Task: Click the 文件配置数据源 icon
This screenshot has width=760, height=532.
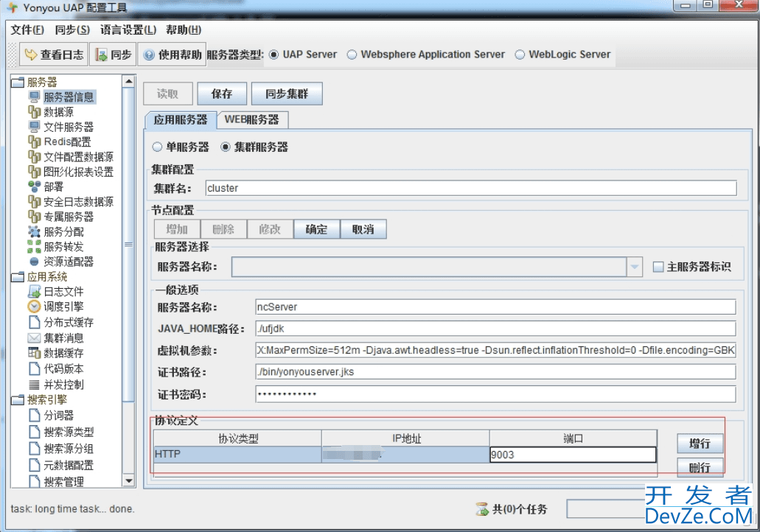Action: point(35,157)
